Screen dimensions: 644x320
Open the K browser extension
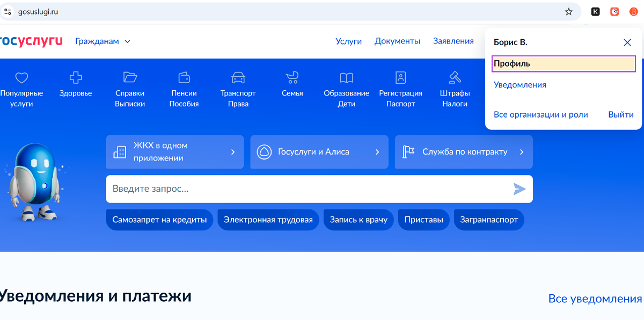595,11
